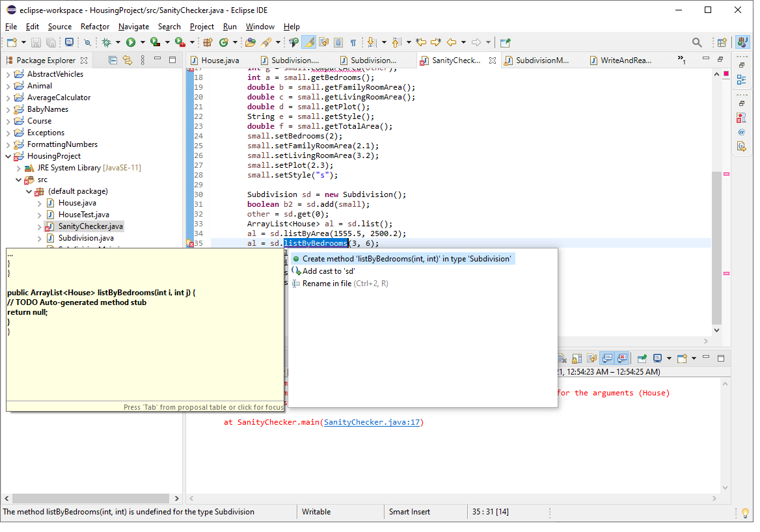This screenshot has width=760, height=532.
Task: Run the SanityChecker program
Action: (130, 42)
